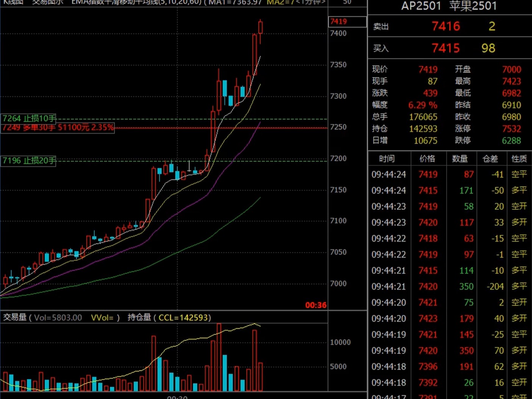
Task: Select the 09:44:18 tick priced 7396
Action: pyautogui.click(x=449, y=366)
